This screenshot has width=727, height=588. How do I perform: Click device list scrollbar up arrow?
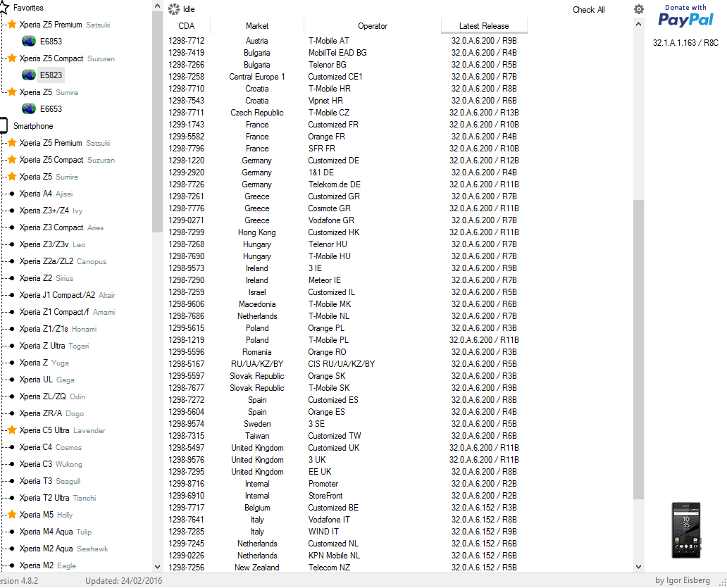157,6
